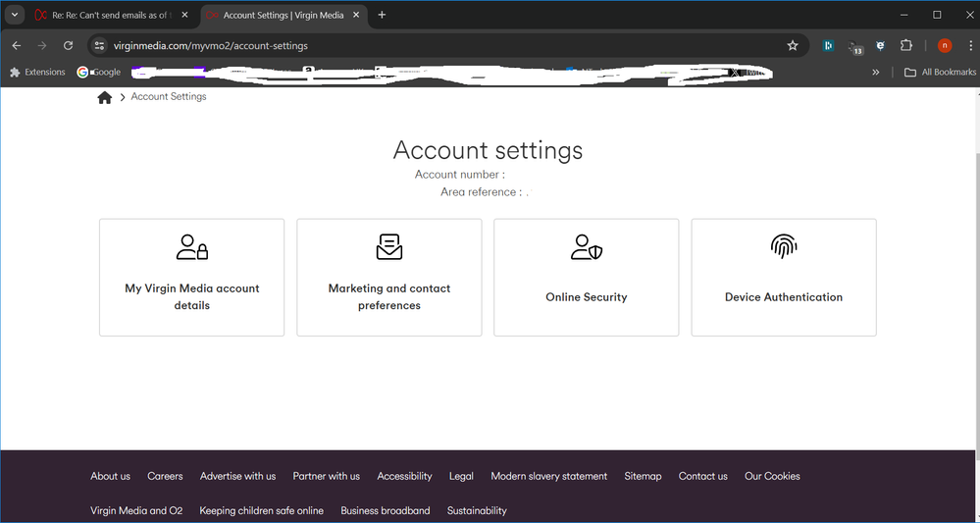980x523 pixels.
Task: Open the About us footer link
Action: click(111, 476)
